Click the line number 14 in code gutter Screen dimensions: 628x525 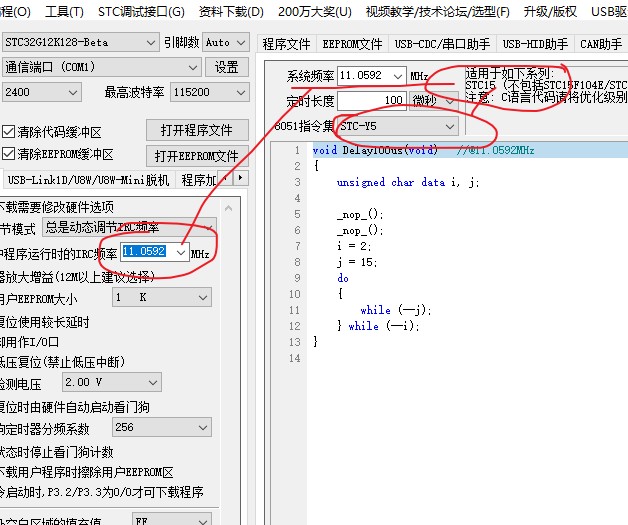(x=294, y=358)
